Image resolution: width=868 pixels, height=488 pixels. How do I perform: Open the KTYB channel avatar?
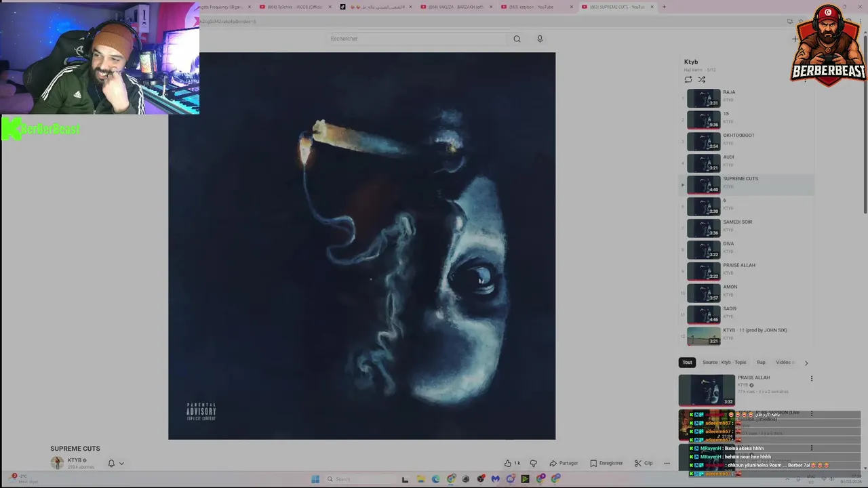57,463
